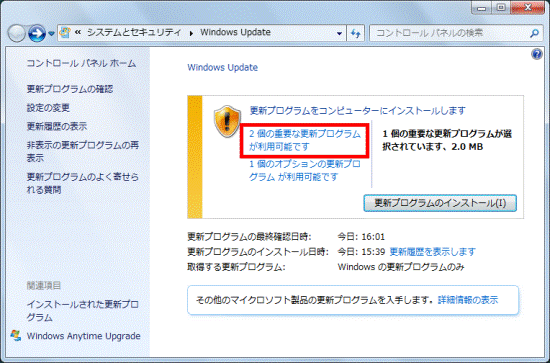550x363 pixels.
Task: Click システムとセキュリティ in the breadcrumb
Action: tap(134, 32)
